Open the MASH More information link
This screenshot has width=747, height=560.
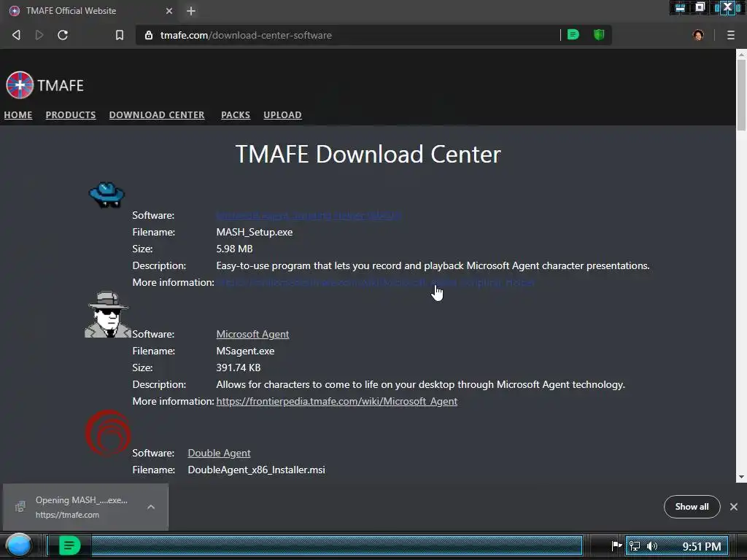tap(376, 282)
